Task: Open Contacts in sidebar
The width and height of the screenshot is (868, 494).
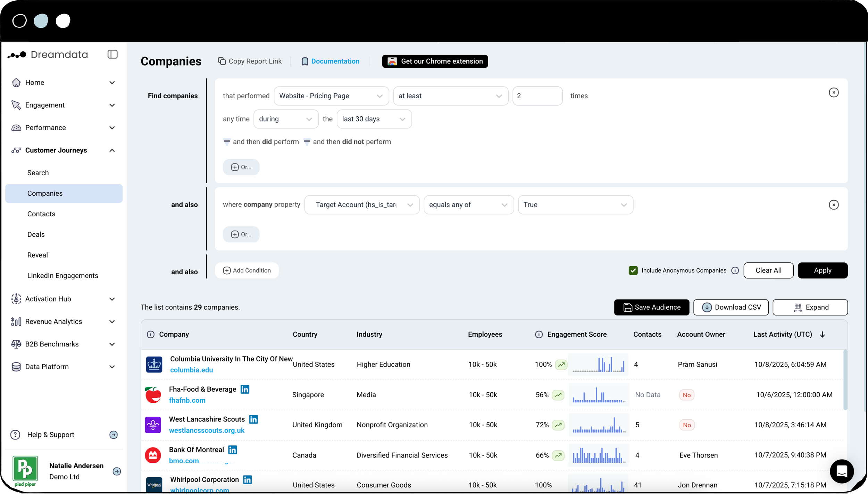Action: coord(41,214)
